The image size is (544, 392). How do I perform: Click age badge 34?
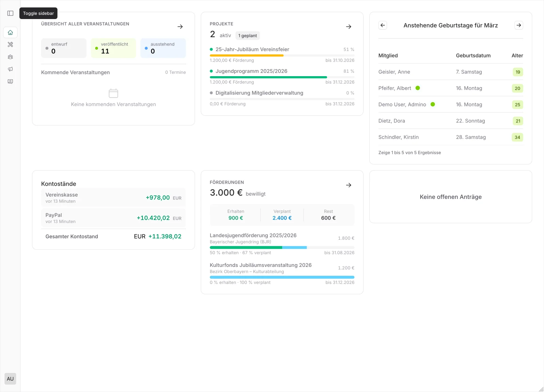(x=517, y=137)
